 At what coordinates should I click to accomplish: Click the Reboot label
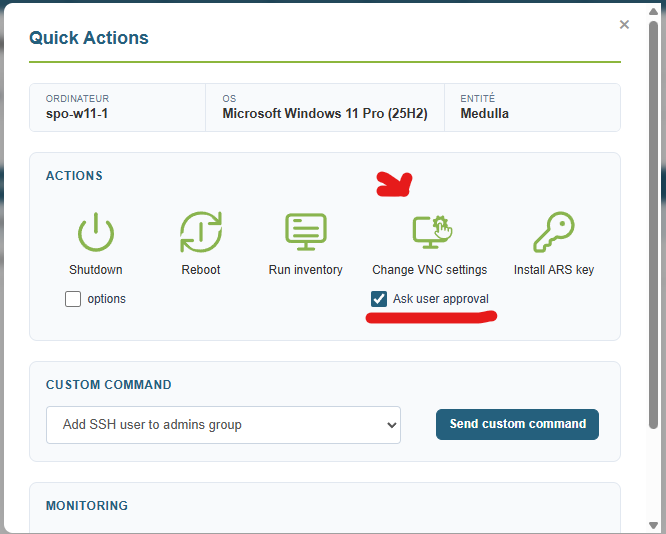[x=201, y=270]
